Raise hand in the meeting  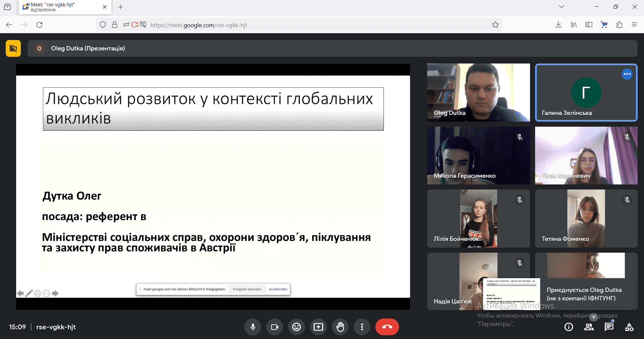point(340,327)
